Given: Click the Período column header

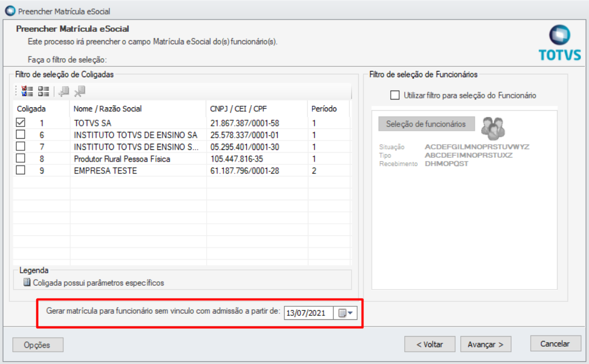Looking at the screenshot, I should click(x=329, y=109).
